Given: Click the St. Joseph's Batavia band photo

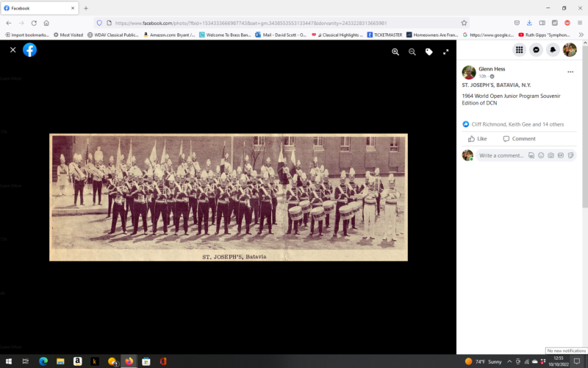Looking at the screenshot, I should (229, 197).
